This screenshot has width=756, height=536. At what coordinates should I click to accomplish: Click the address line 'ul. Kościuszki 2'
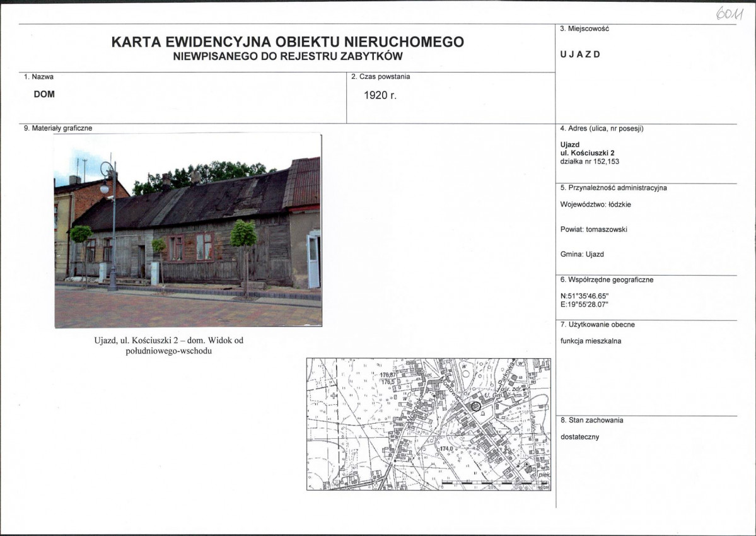(587, 153)
